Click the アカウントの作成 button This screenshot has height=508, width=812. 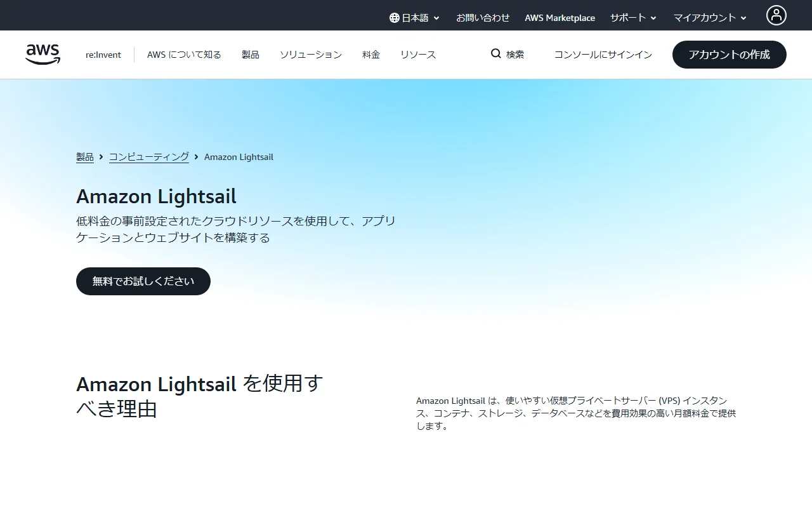tap(730, 55)
